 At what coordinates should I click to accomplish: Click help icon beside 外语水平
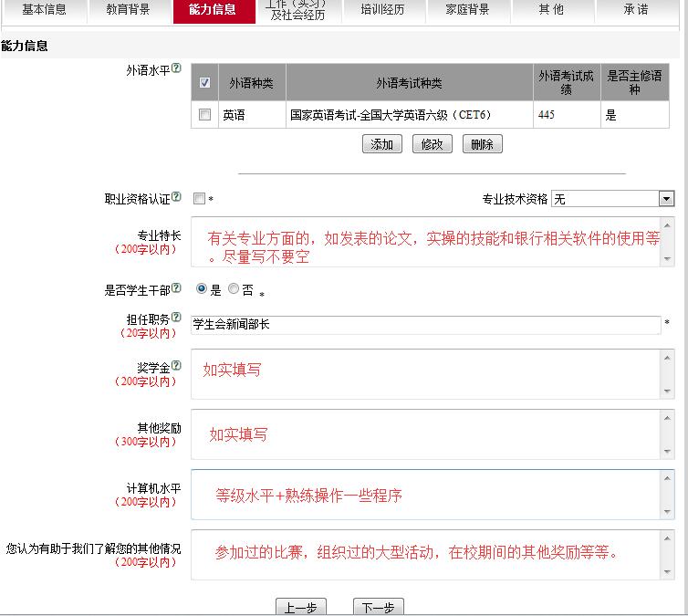176,68
